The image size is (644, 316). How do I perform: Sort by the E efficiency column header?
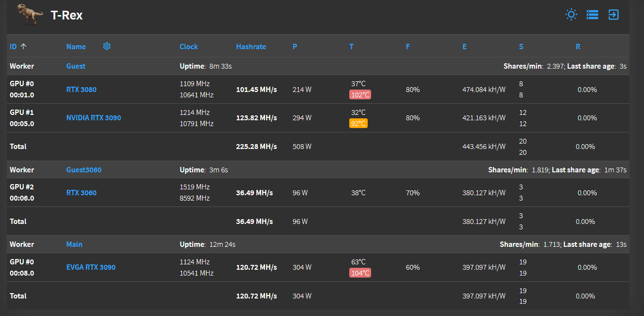(x=465, y=47)
